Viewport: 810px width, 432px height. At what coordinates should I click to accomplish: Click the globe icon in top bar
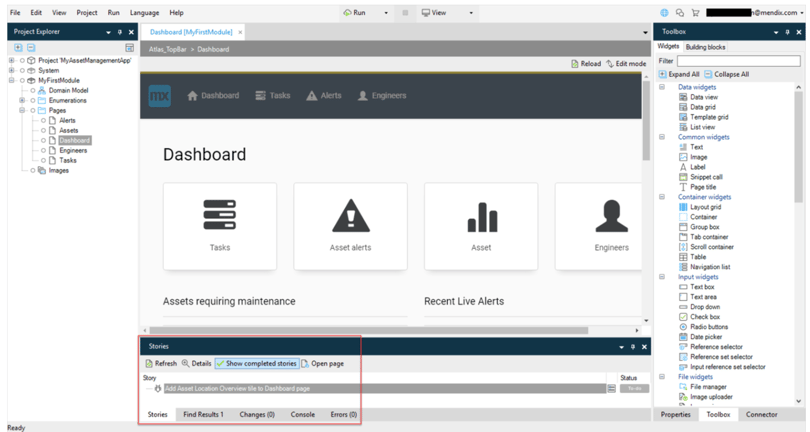664,13
